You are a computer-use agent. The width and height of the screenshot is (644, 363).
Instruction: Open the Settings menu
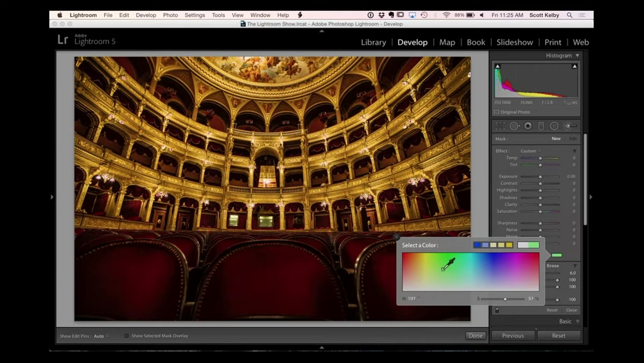[195, 15]
